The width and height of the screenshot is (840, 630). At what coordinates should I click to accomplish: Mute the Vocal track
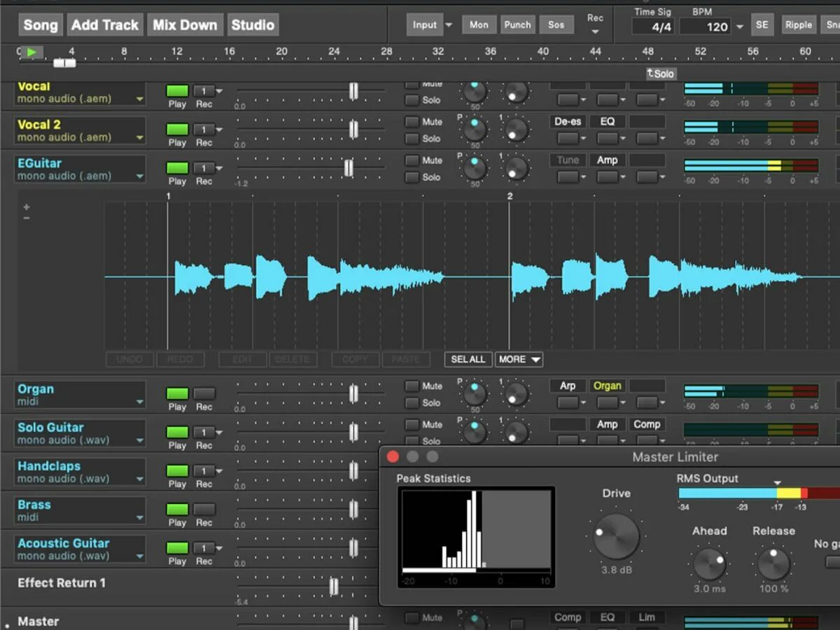(412, 83)
